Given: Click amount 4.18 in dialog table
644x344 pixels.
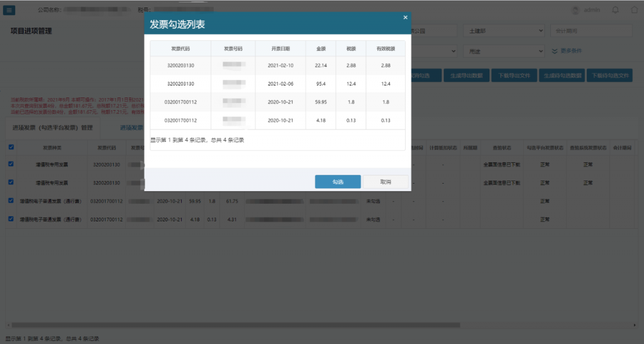Looking at the screenshot, I should [321, 120].
